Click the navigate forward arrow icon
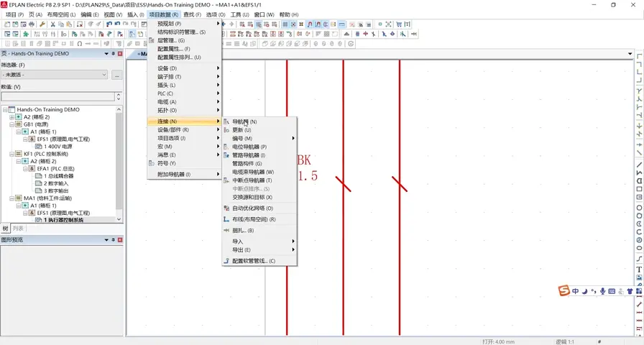Viewport: 644px width, 345px height. click(x=231, y=24)
